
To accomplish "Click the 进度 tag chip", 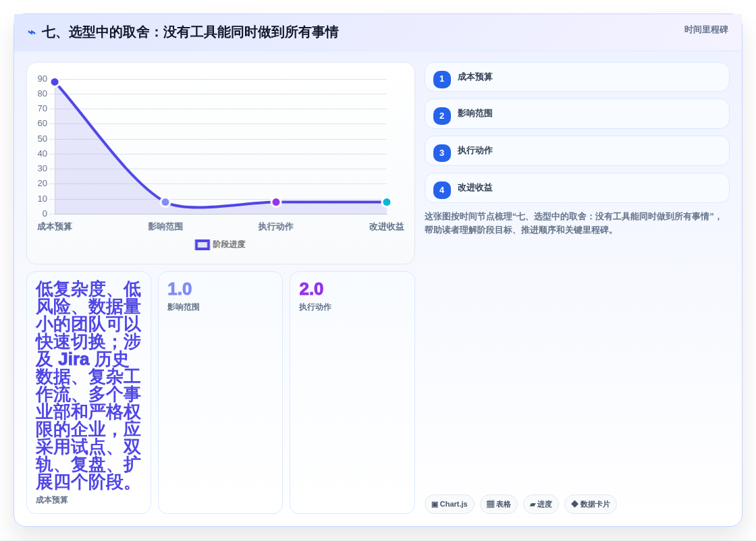I will [541, 505].
